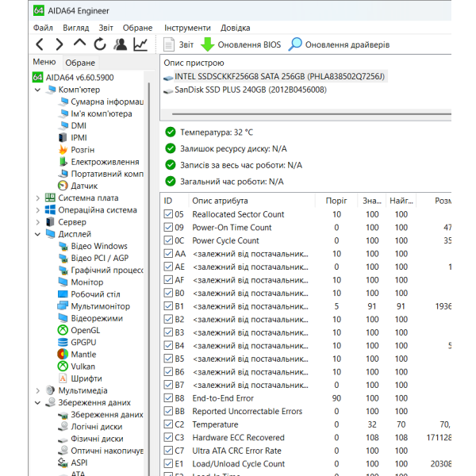Open the Звіт menu in menu bar

[106, 28]
